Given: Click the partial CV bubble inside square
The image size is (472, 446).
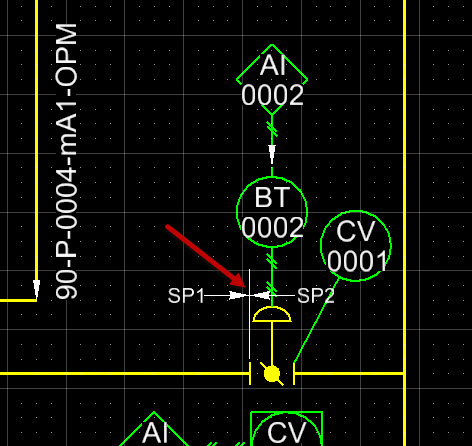Looking at the screenshot, I should click(x=286, y=429).
